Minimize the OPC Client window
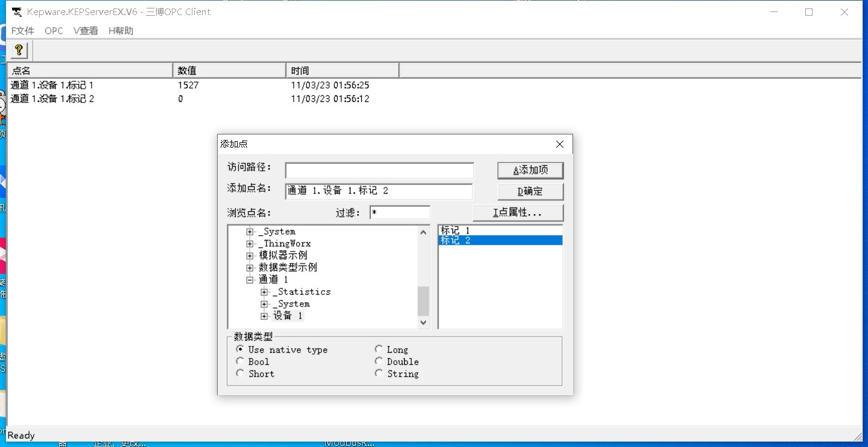868x447 pixels. (x=774, y=12)
